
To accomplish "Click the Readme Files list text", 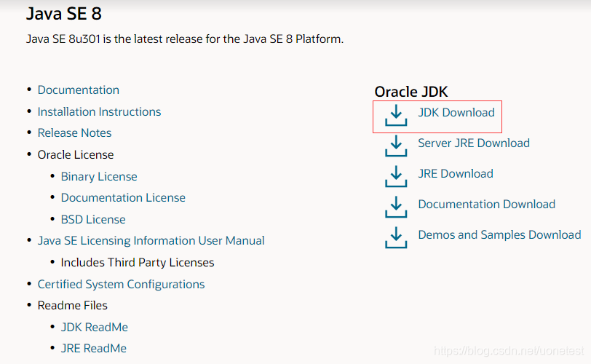I will [x=72, y=305].
